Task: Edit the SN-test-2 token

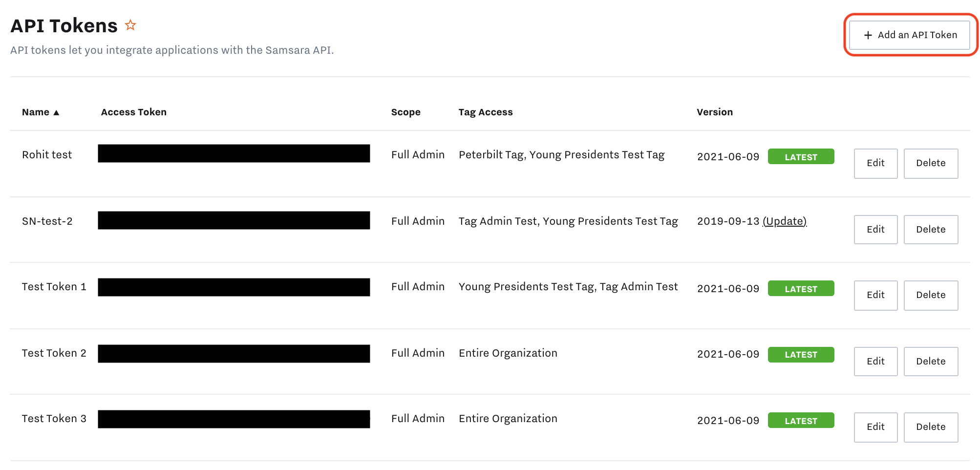Action: click(875, 230)
